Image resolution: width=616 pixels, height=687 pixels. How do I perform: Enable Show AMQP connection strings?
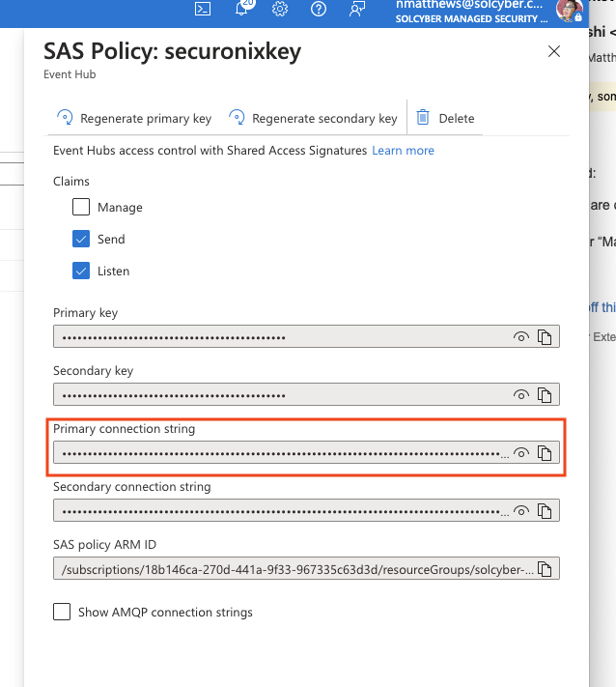62,612
